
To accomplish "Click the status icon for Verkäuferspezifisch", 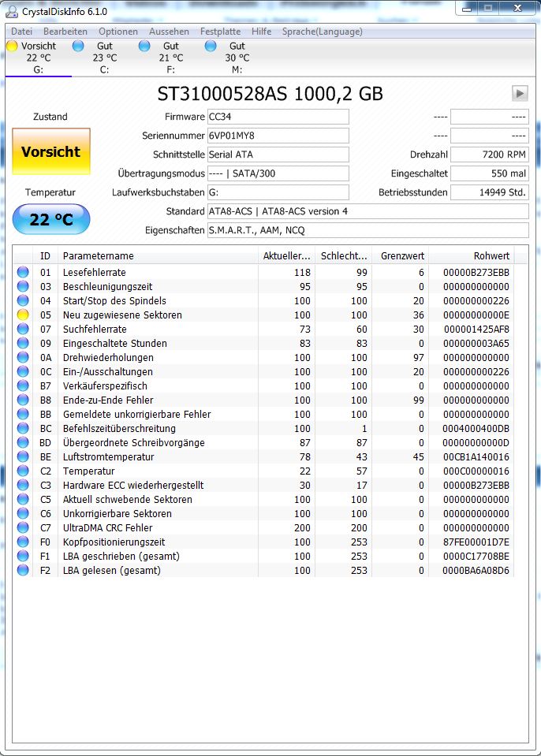I will click(23, 385).
